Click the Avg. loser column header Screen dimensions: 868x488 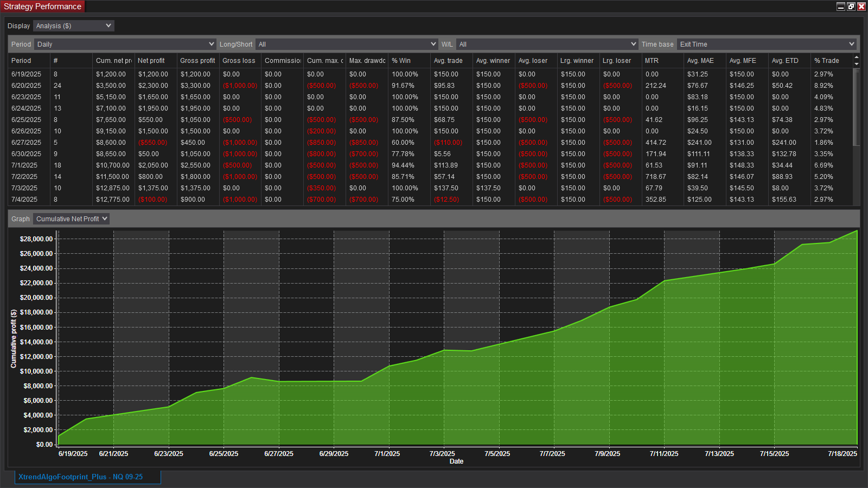(537, 60)
